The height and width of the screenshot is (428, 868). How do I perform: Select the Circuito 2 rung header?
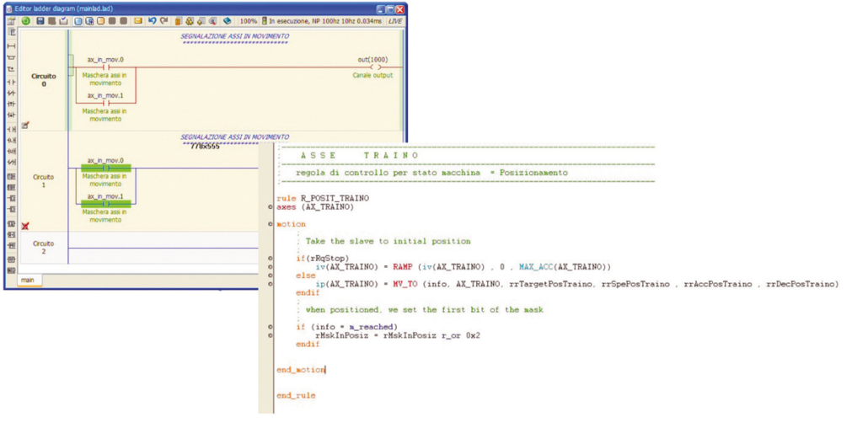(x=44, y=248)
